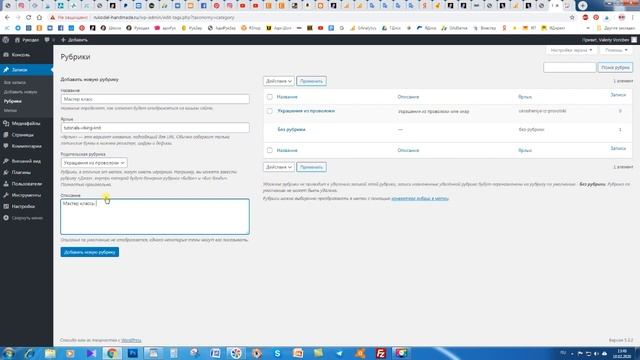The height and width of the screenshot is (360, 640).
Task: Click Добавить новую рубрику submit button
Action: click(x=90, y=252)
